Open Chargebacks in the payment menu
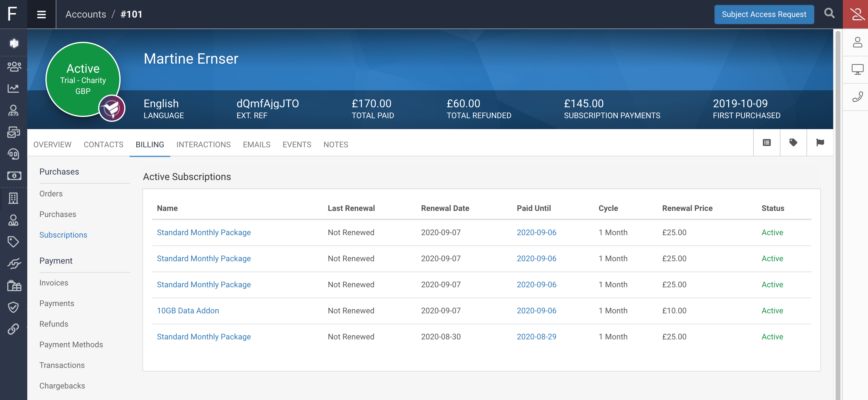 coord(62,385)
